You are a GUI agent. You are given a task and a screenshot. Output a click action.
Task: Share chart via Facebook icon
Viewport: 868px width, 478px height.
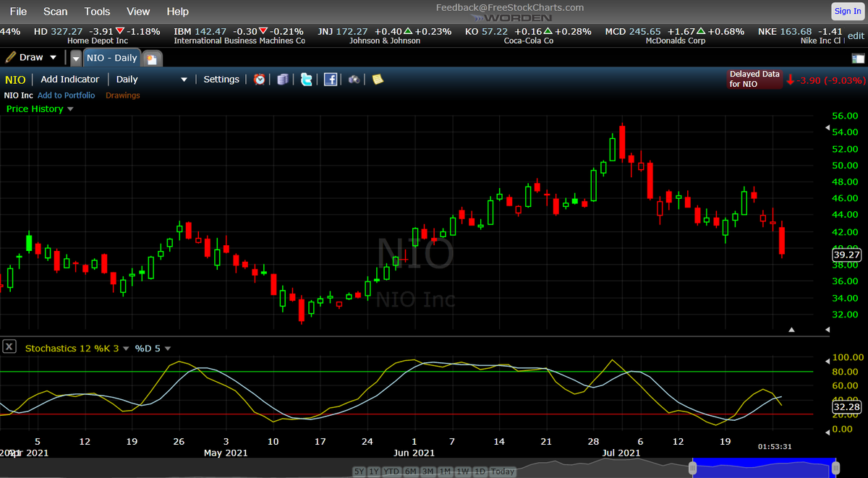(x=331, y=80)
